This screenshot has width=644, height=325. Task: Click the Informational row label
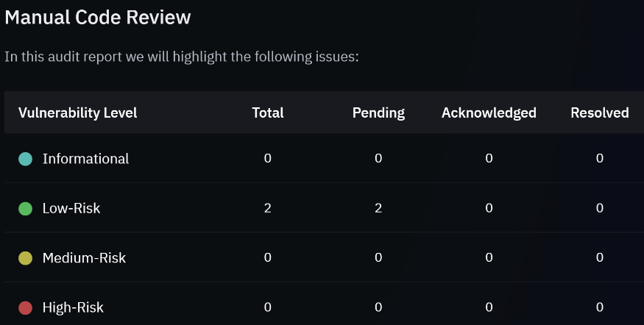coord(86,159)
